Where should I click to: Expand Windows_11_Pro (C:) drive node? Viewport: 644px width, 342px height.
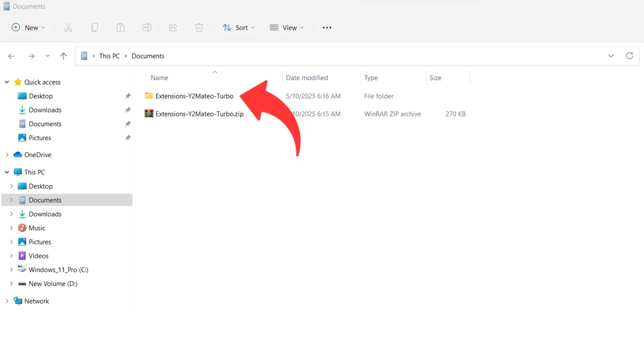pyautogui.click(x=11, y=270)
